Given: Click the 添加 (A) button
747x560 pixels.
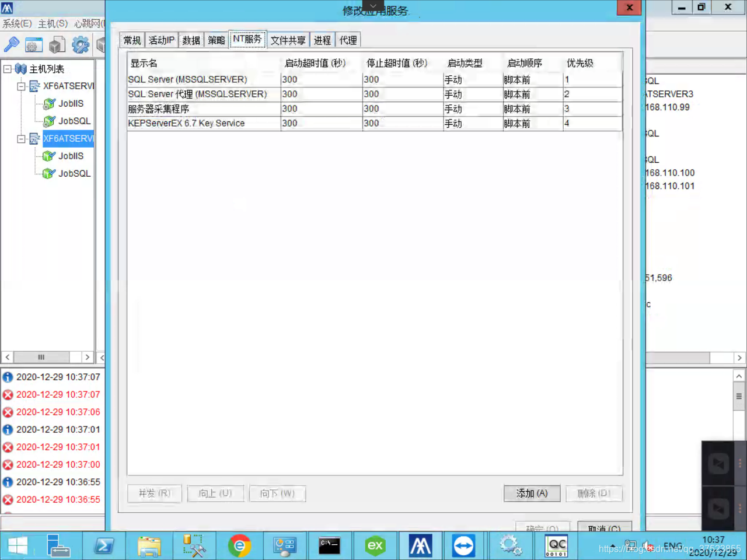Looking at the screenshot, I should (x=532, y=494).
